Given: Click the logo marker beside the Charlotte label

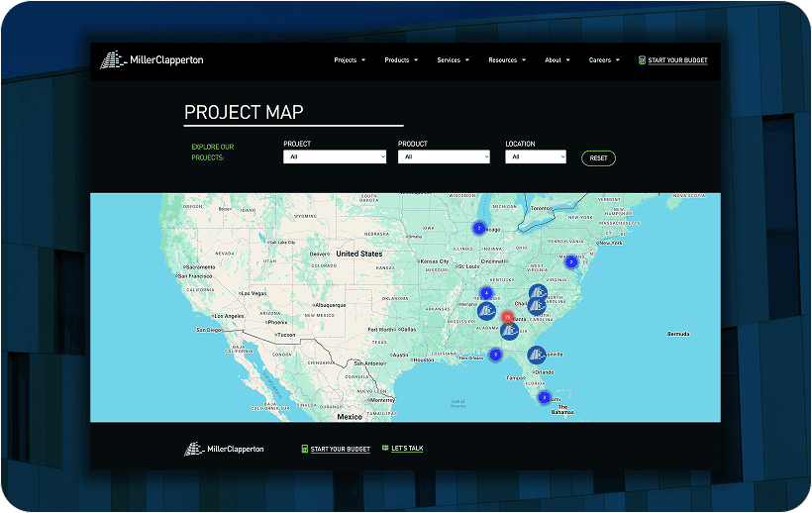Looking at the screenshot, I should point(537,306).
